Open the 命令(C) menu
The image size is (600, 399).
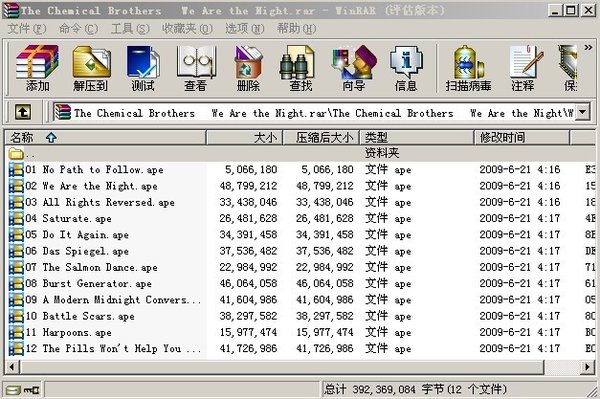pyautogui.click(x=78, y=29)
